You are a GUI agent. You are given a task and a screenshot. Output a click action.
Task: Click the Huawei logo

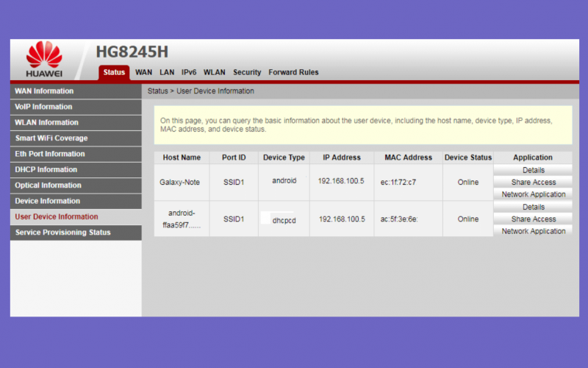pyautogui.click(x=44, y=60)
